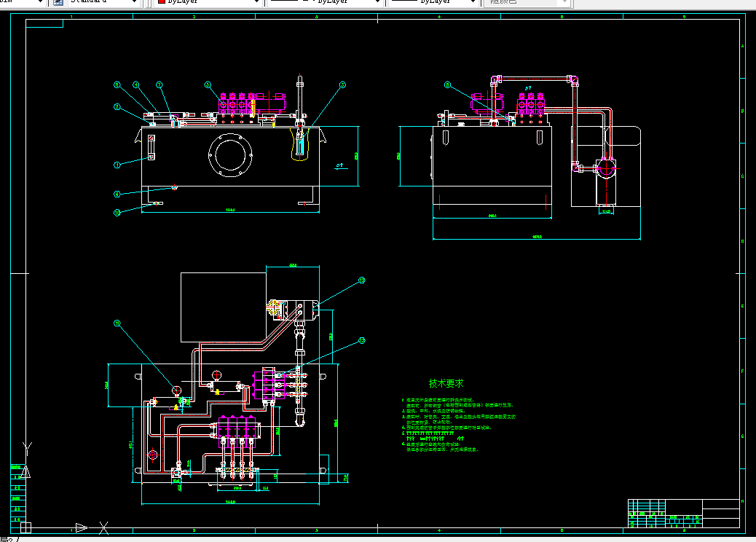Open the lineweight ByLayer dropdown

[433, 2]
